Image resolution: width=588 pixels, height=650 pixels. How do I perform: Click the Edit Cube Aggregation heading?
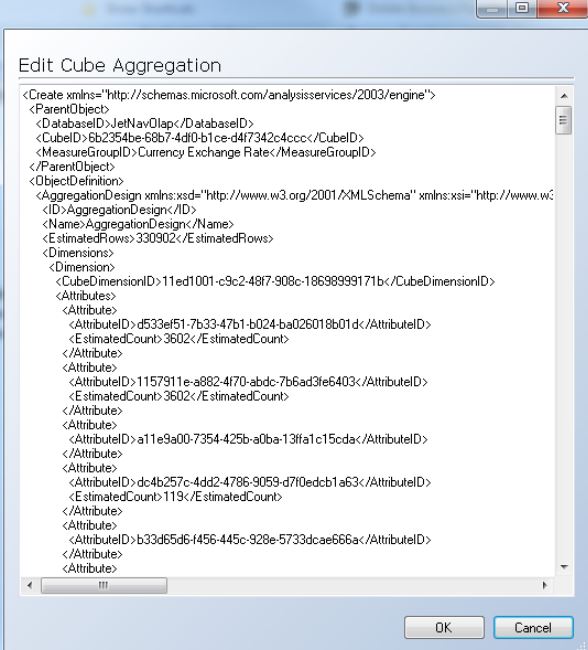point(120,65)
